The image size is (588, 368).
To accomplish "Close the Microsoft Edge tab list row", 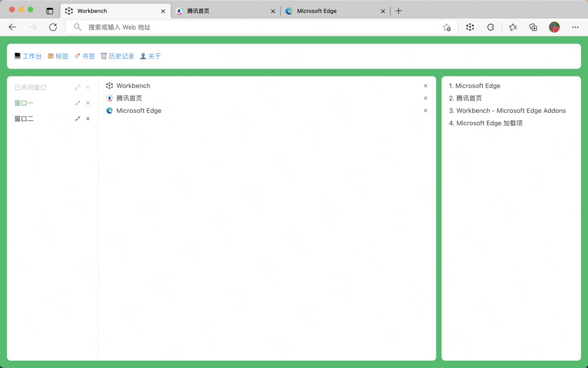I will click(x=425, y=110).
